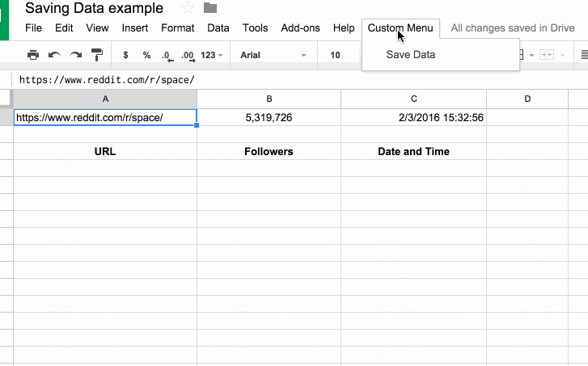Viewport: 588px width, 366px height.
Task: Click All changes saved in Drive status
Action: pos(513,28)
